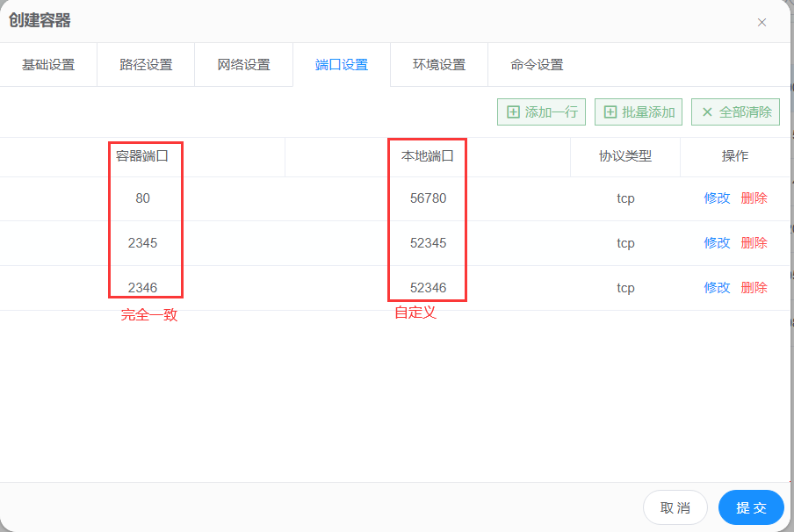Viewport: 794px width, 532px height.
Task: Edit the row with port 2345
Action: point(717,243)
